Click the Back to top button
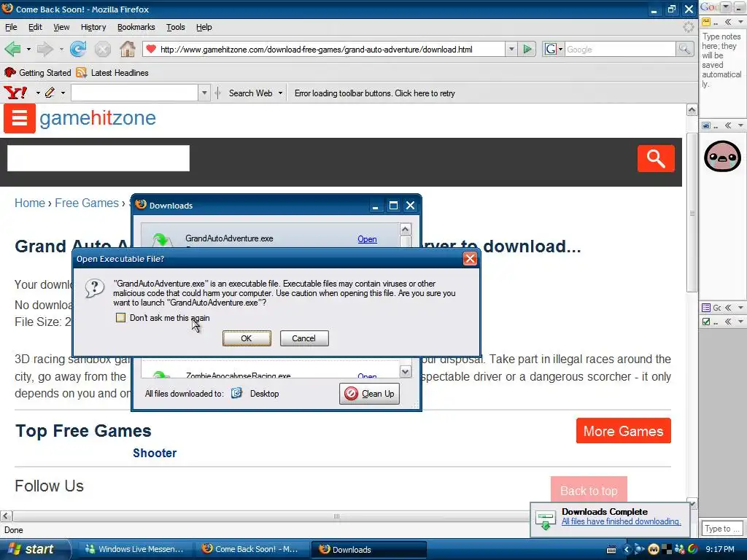This screenshot has width=747, height=560. [589, 491]
